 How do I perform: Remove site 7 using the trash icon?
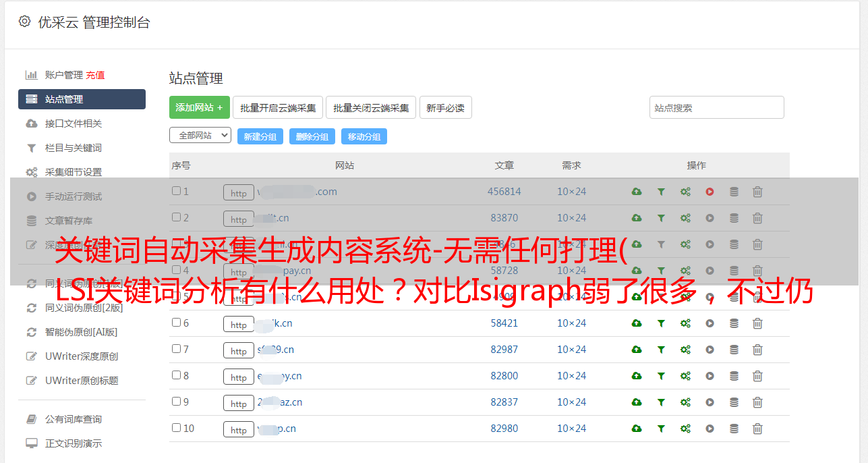click(x=757, y=350)
